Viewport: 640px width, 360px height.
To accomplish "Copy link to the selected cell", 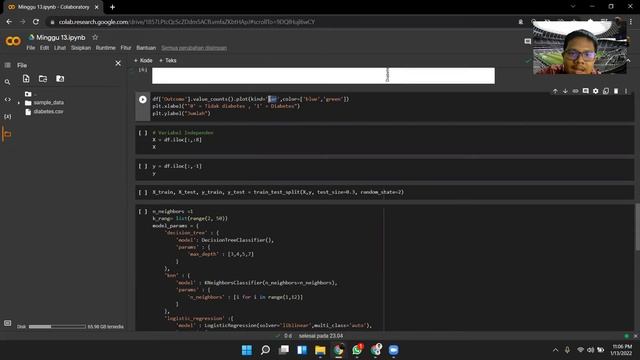I will (576, 91).
